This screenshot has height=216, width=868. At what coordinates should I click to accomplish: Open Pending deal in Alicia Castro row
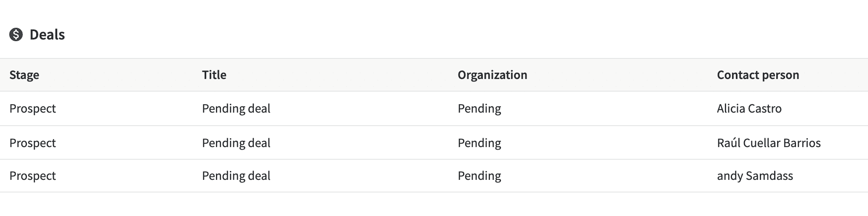[236, 108]
